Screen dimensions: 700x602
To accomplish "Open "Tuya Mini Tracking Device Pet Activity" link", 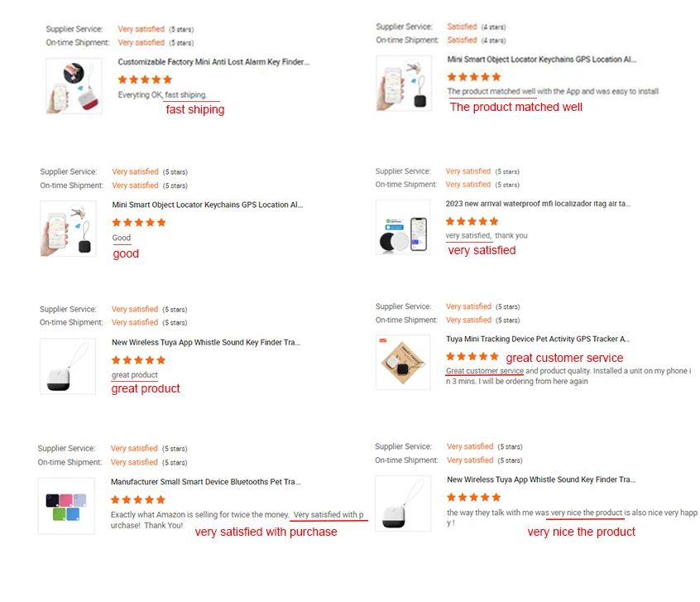I will (x=538, y=339).
